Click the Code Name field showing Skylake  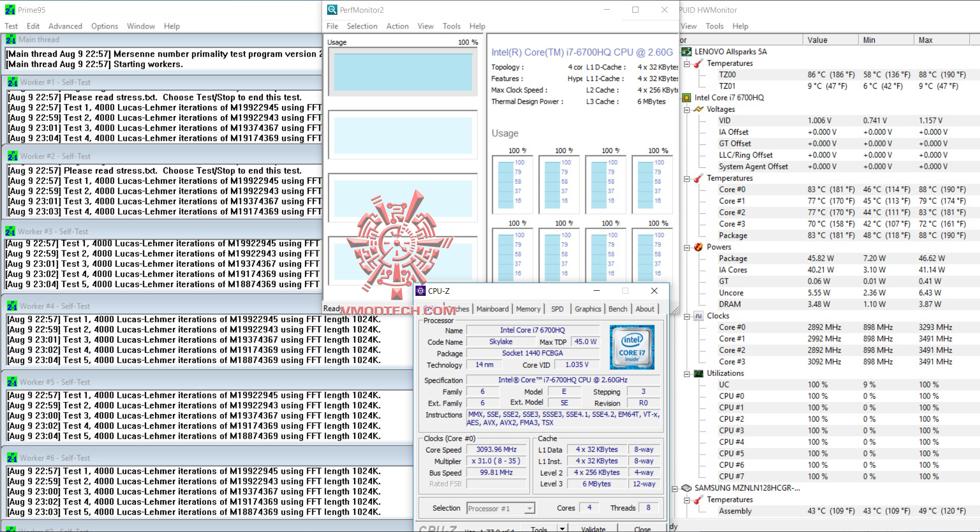click(501, 342)
